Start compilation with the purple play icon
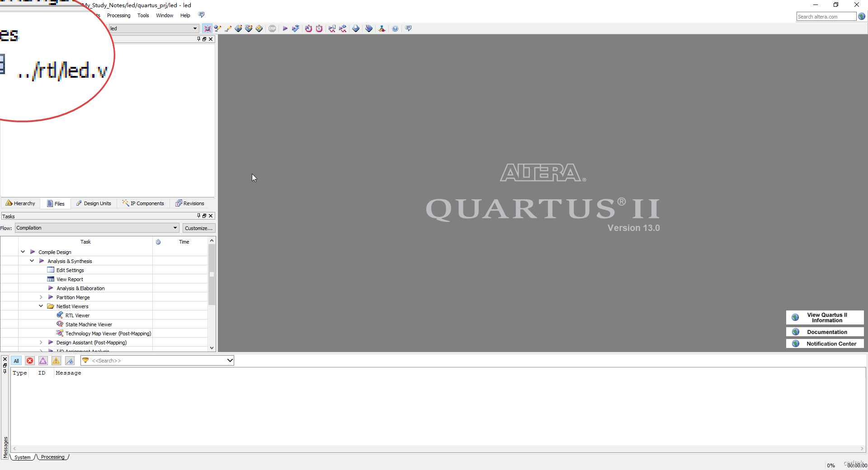868x470 pixels. (285, 28)
